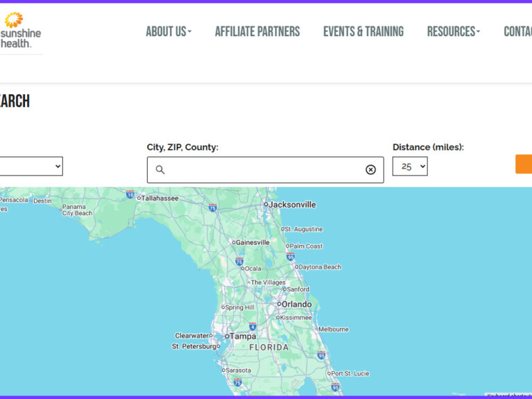This screenshot has width=532, height=399.
Task: Click the magnifier search icon in field
Action: click(x=160, y=170)
